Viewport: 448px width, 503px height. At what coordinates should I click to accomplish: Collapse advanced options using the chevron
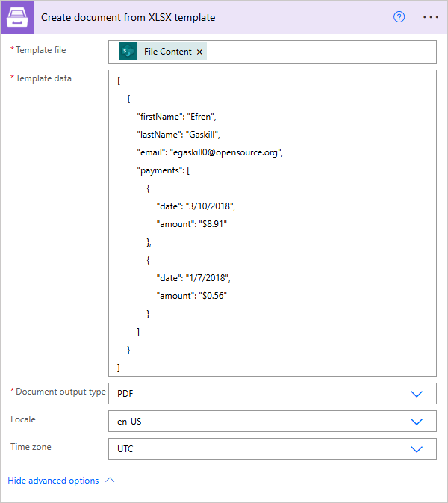pyautogui.click(x=110, y=481)
